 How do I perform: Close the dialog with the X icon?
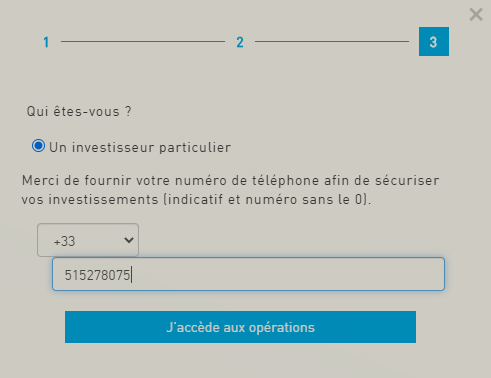[476, 15]
